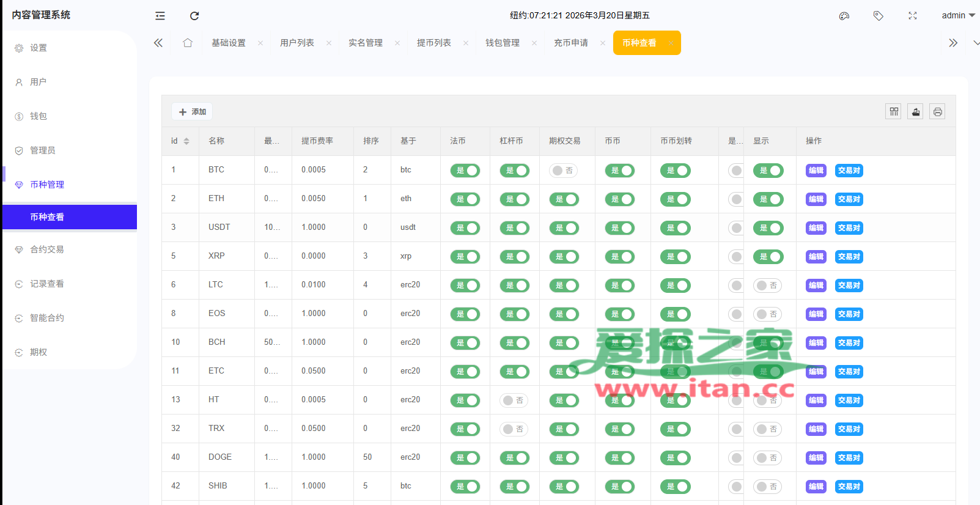Go to home tab icon
The image size is (980, 505).
point(188,43)
